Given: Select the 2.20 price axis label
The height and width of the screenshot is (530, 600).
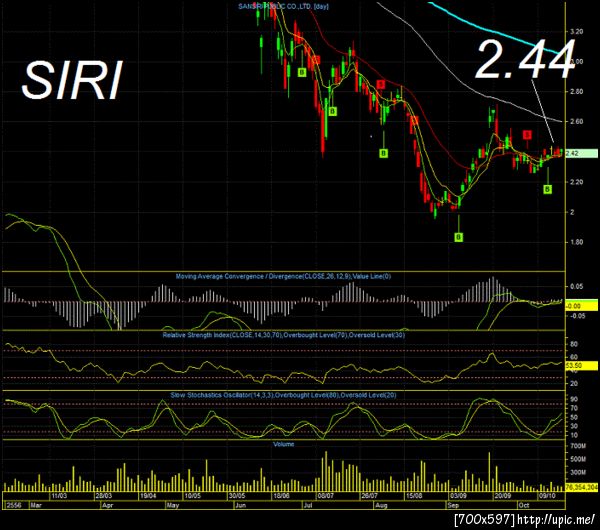Looking at the screenshot, I should (x=576, y=182).
